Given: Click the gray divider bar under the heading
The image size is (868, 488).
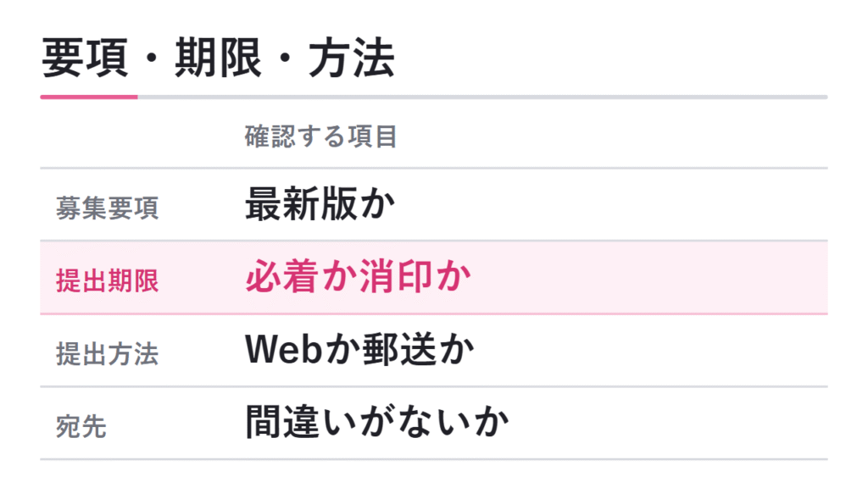Looking at the screenshot, I should click(482, 97).
